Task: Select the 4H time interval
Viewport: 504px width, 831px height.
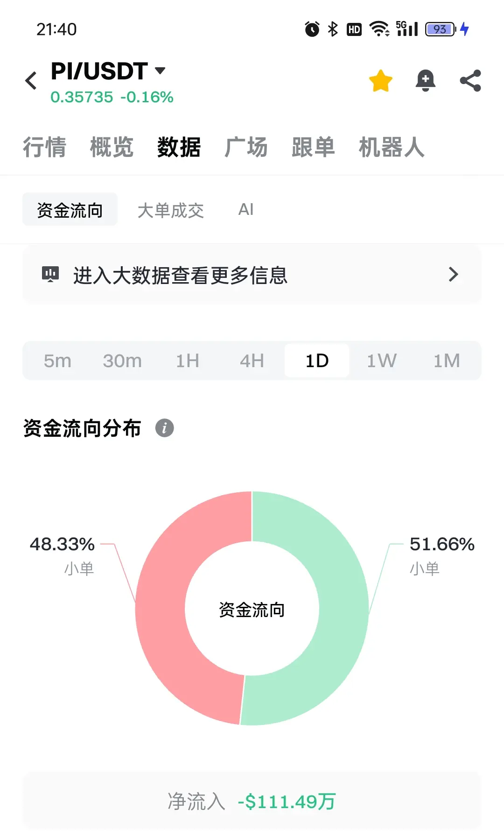Action: 252,361
